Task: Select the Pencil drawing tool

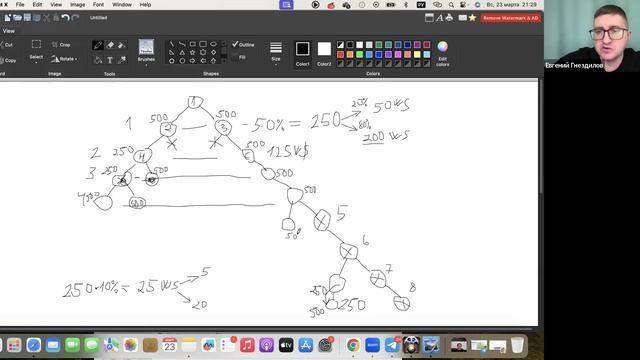Action: coord(98,45)
